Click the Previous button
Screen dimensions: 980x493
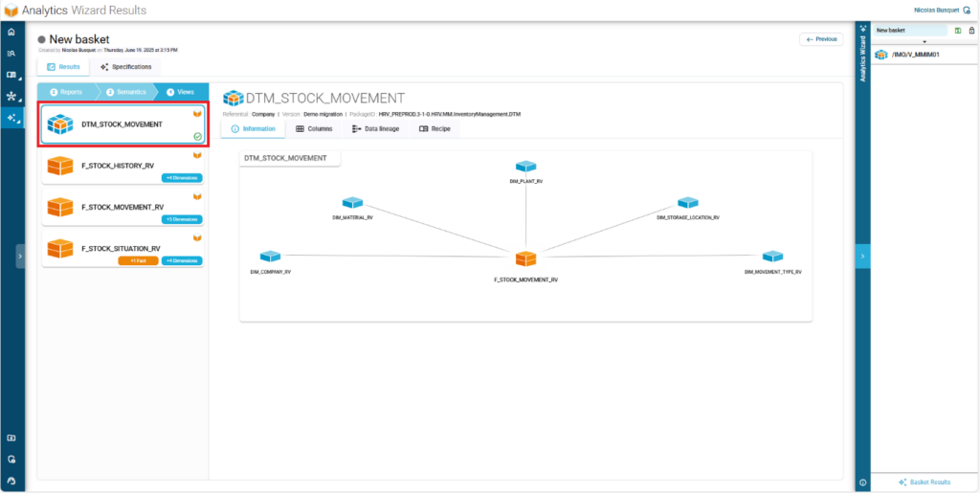(821, 39)
